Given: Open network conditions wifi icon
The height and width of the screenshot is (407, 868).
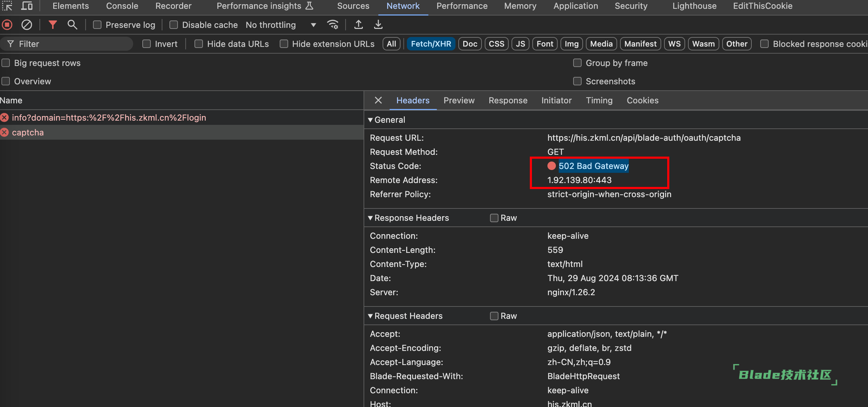Looking at the screenshot, I should 333,25.
